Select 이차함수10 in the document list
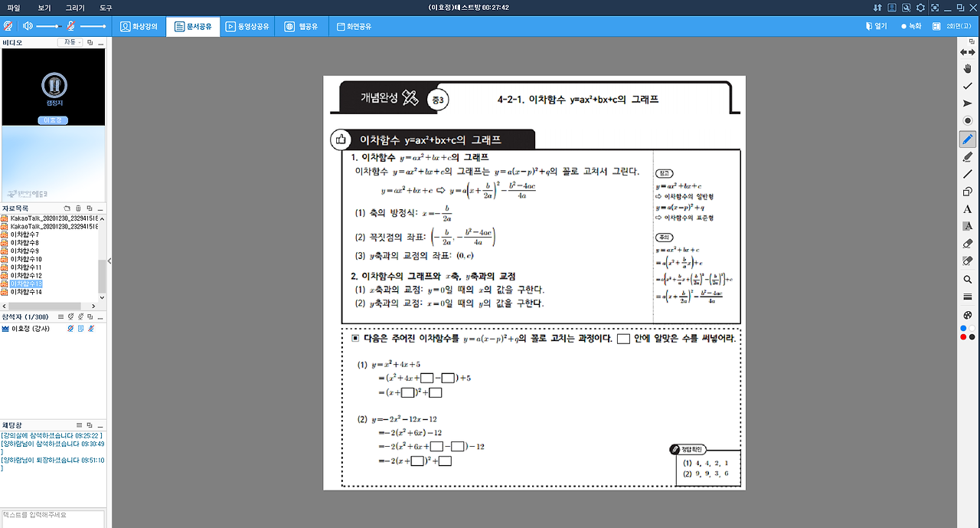Viewport: 980px width, 528px height. 26,259
